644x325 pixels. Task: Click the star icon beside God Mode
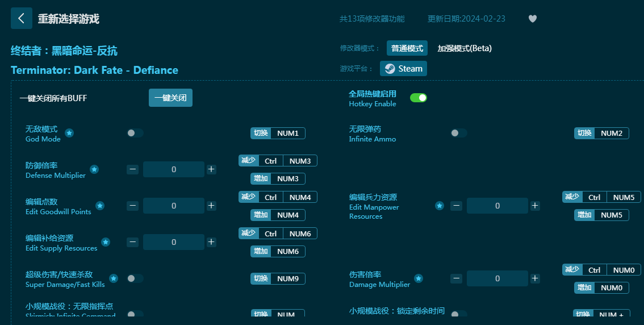click(69, 133)
